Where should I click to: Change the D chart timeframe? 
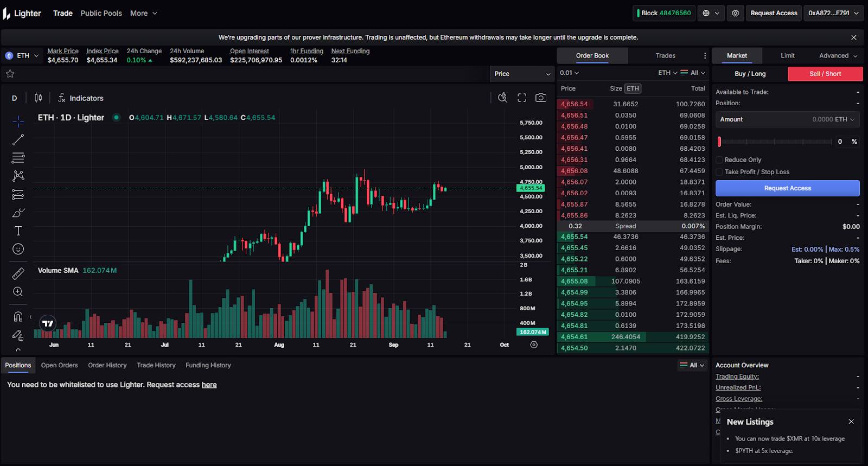(x=15, y=98)
